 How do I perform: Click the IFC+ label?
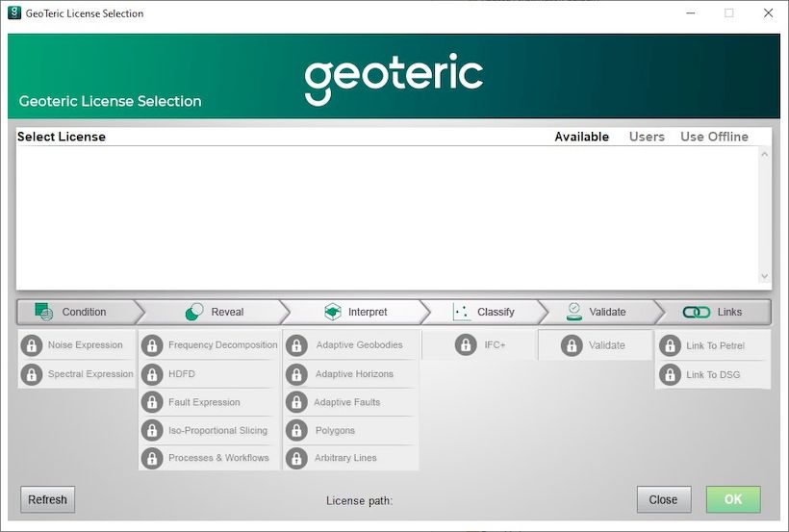[495, 344]
